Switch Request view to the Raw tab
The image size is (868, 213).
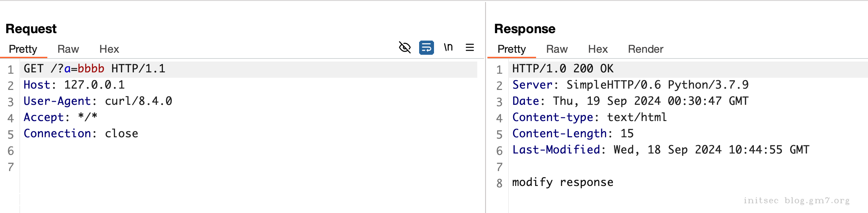pos(68,49)
